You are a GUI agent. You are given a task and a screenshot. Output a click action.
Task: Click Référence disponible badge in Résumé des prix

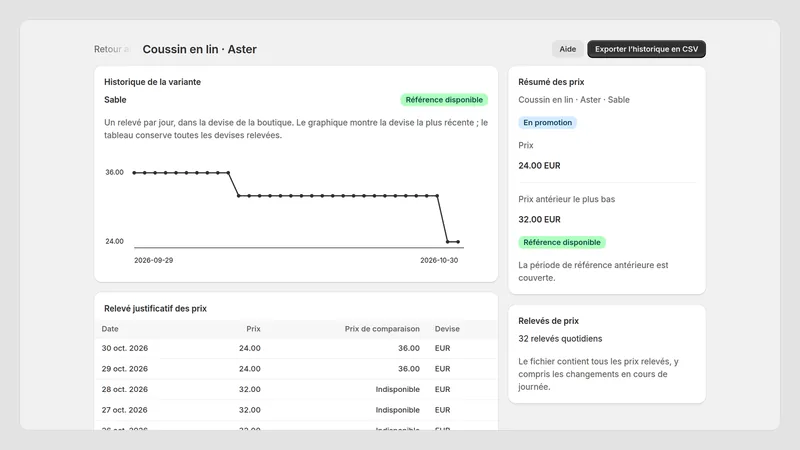pos(562,242)
